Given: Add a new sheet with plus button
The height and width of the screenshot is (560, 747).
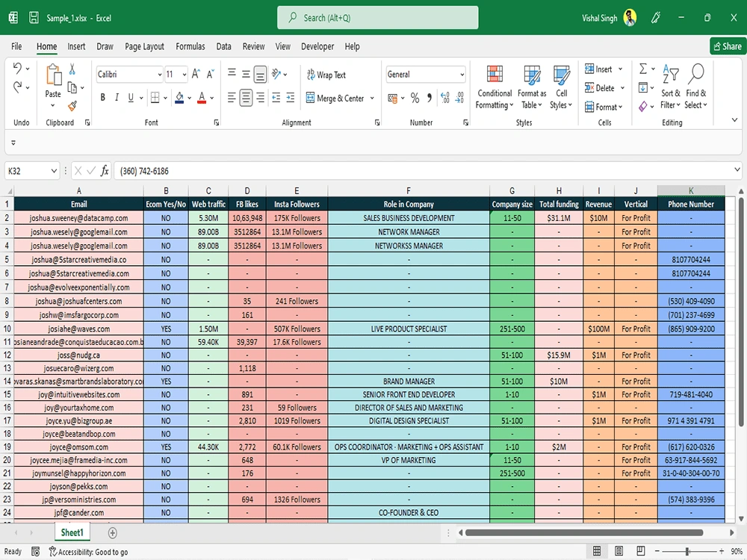Looking at the screenshot, I should click(x=113, y=533).
